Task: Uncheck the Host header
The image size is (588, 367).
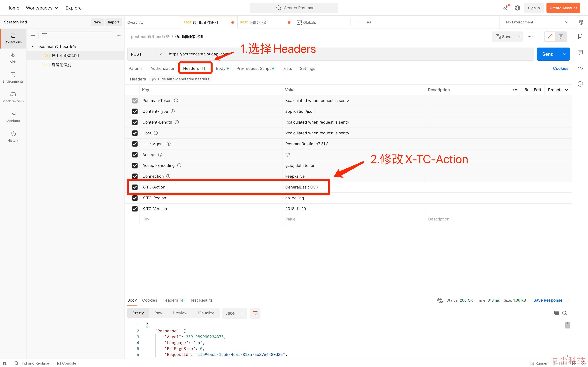Action: (135, 133)
